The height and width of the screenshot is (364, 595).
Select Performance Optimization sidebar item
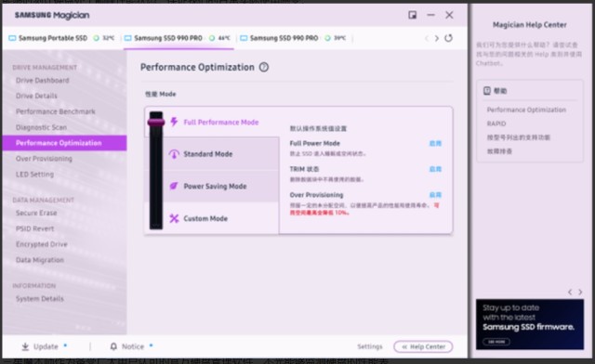pos(64,143)
